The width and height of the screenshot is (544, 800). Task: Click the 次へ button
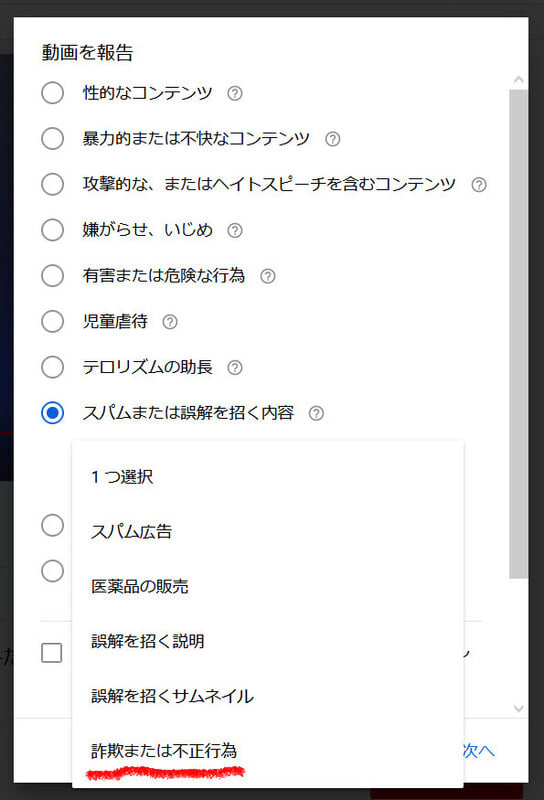point(479,751)
